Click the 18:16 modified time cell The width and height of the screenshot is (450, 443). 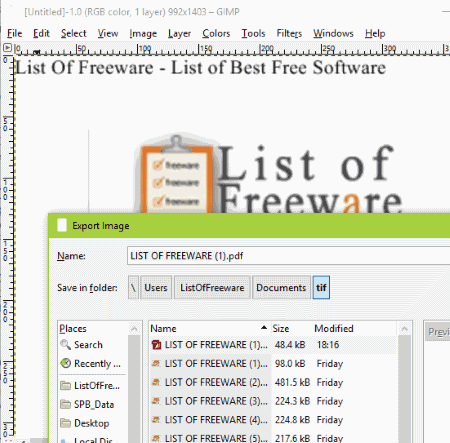tap(328, 345)
